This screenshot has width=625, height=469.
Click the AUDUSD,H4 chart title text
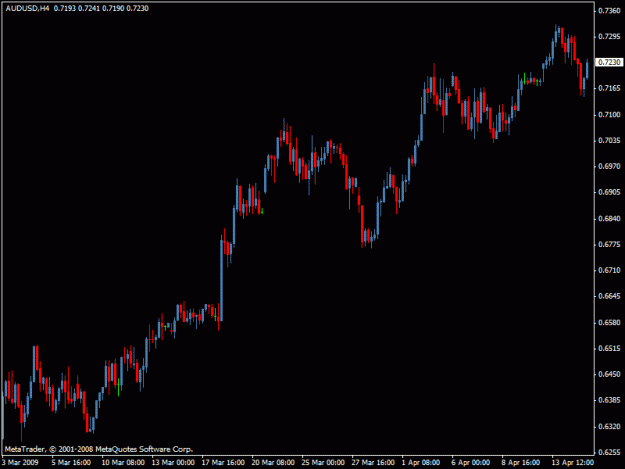pyautogui.click(x=28, y=8)
